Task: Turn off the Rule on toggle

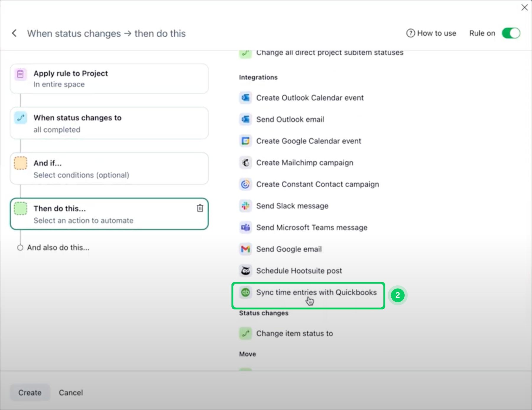Action: pos(511,33)
